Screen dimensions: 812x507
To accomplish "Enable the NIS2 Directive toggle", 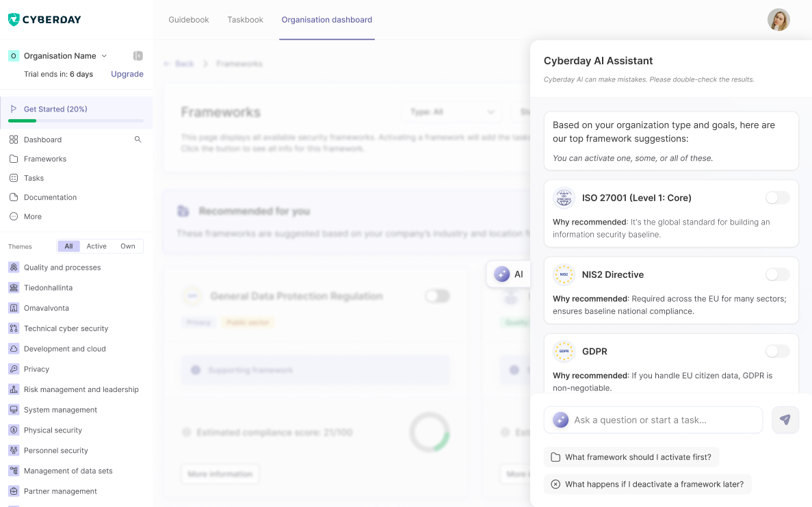I will pyautogui.click(x=777, y=274).
